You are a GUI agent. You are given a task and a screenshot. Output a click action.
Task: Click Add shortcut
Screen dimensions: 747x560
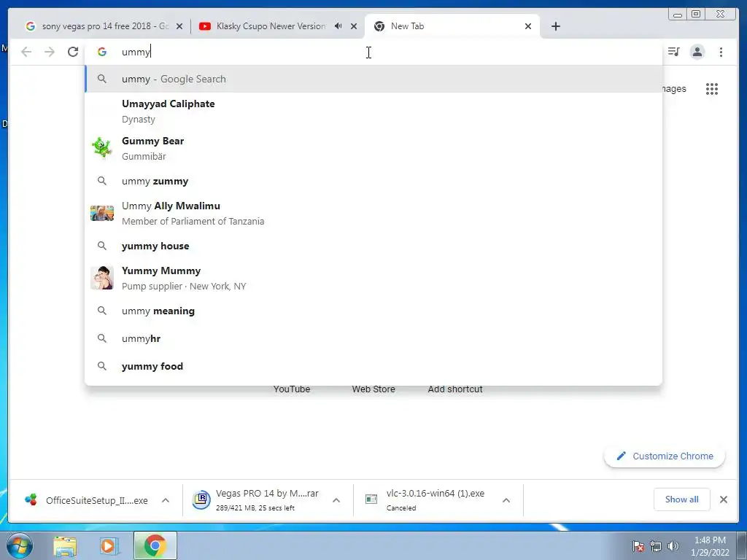[x=455, y=389]
